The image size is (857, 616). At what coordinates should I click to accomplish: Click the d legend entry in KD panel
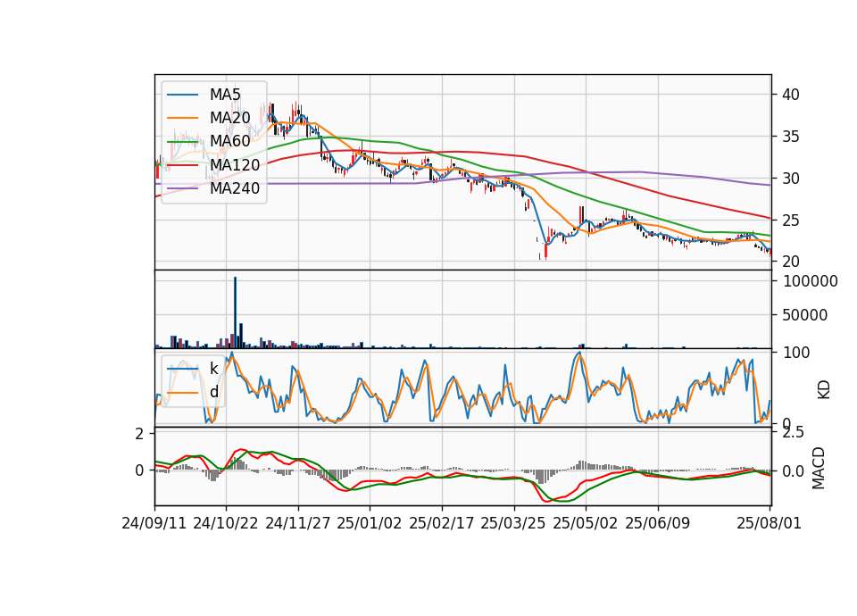coord(213,392)
